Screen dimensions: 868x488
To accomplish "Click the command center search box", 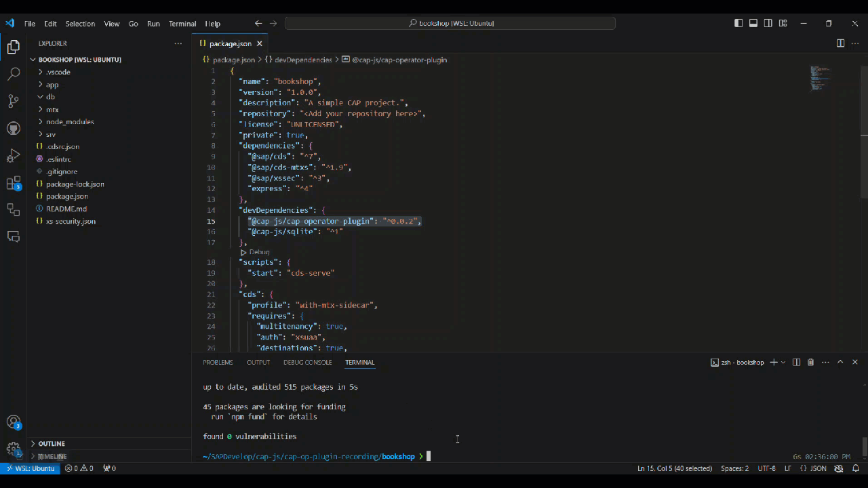I will click(450, 23).
